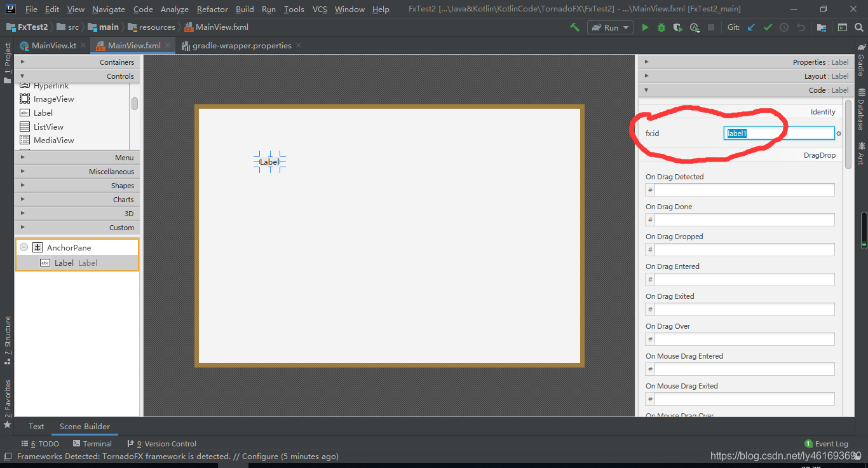The image size is (868, 468).
Task: Click the Build Project hammer icon
Action: 574,27
